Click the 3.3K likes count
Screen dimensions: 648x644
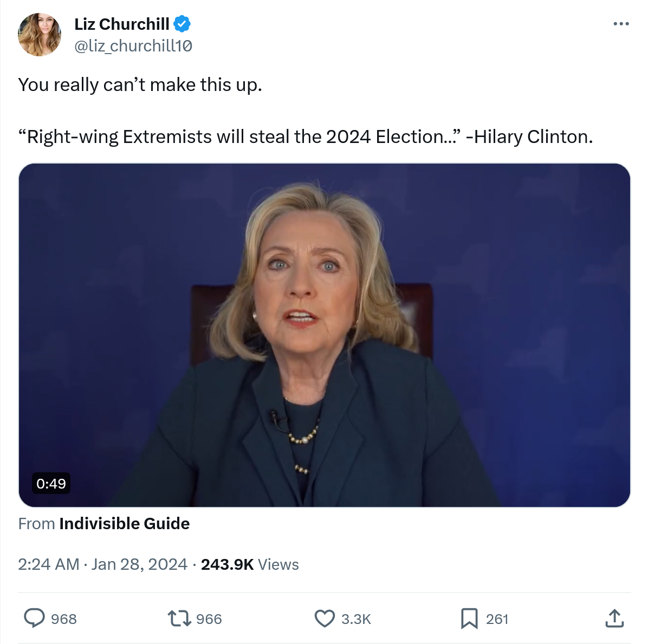(356, 619)
